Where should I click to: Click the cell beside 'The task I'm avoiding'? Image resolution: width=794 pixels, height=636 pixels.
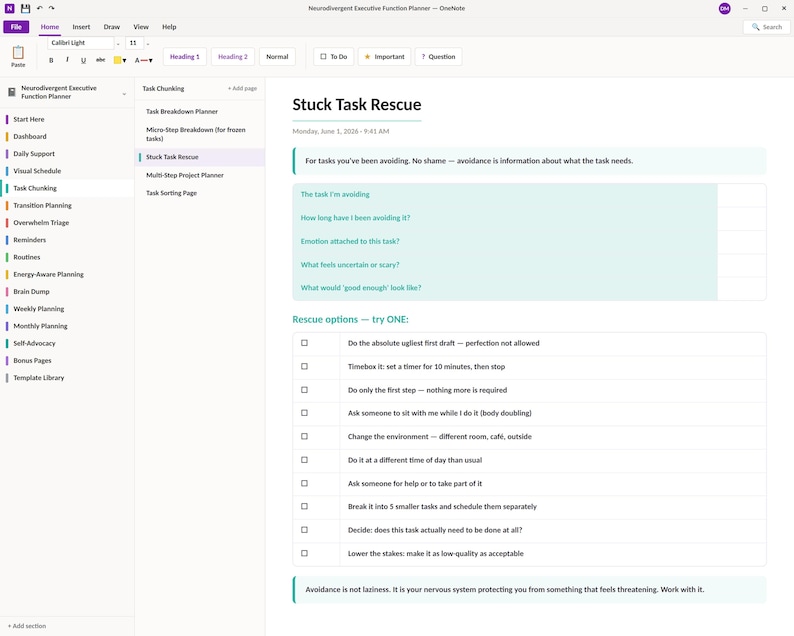741,195
